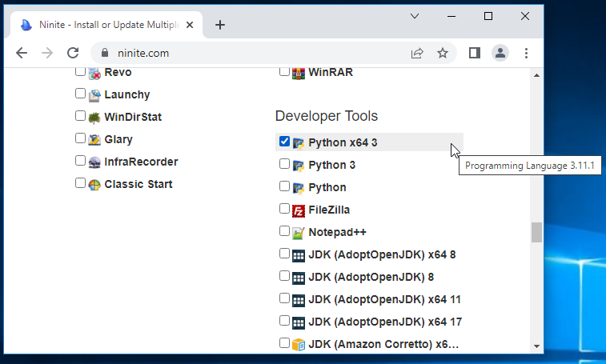
Task: Go back to the previous page
Action: click(x=22, y=53)
